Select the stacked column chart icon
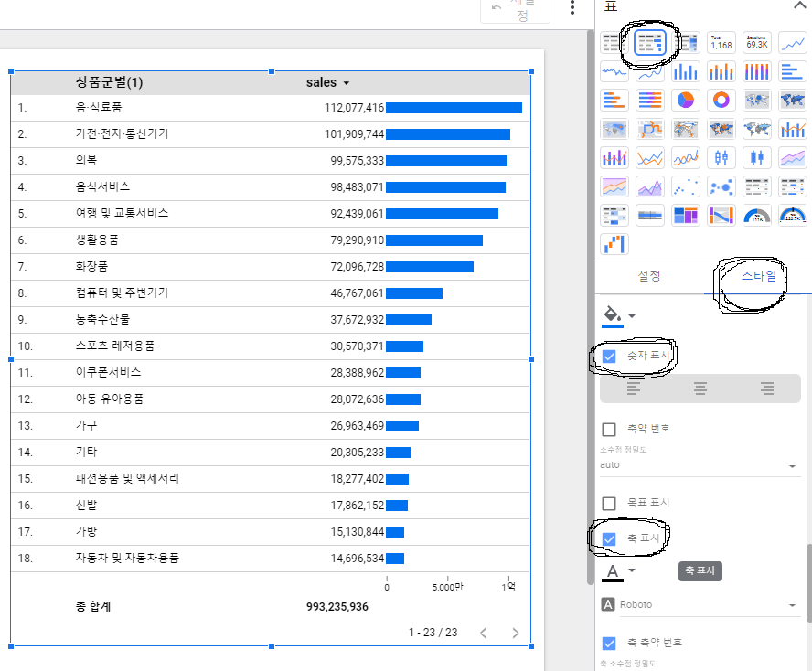This screenshot has width=812, height=671. 721,71
